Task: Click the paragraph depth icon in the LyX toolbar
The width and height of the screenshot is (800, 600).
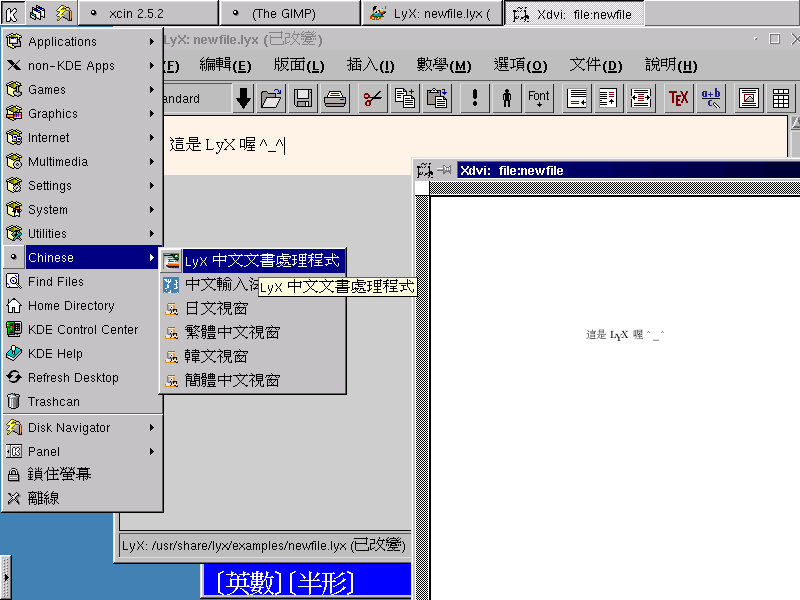Action: pos(641,98)
